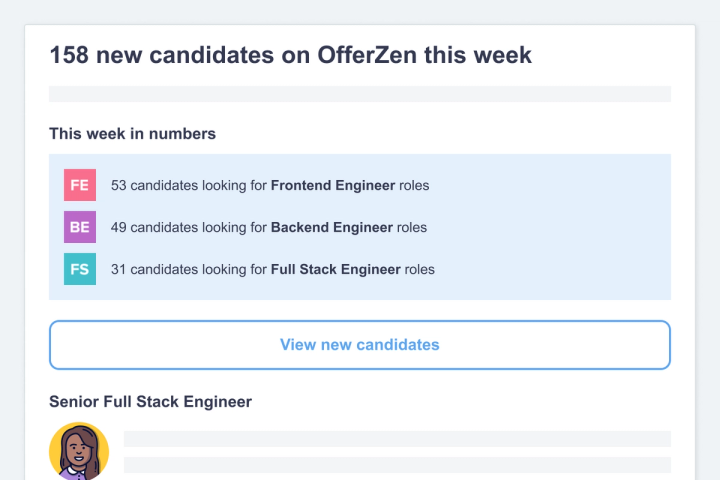Click the 53 candidates count text
720x480 pixels.
pos(153,185)
